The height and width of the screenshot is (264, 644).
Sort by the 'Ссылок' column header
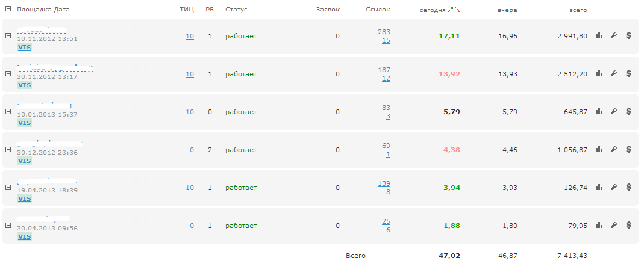pyautogui.click(x=378, y=10)
